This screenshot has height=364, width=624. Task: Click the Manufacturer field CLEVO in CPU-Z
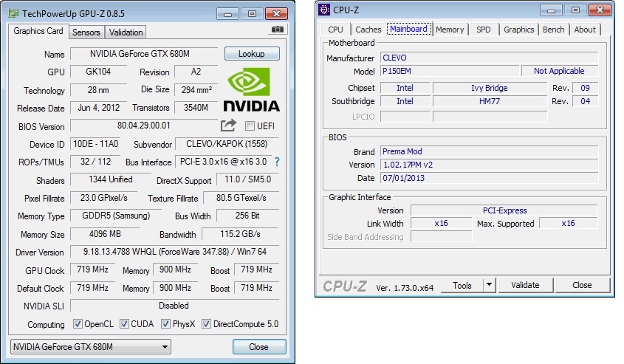point(489,58)
